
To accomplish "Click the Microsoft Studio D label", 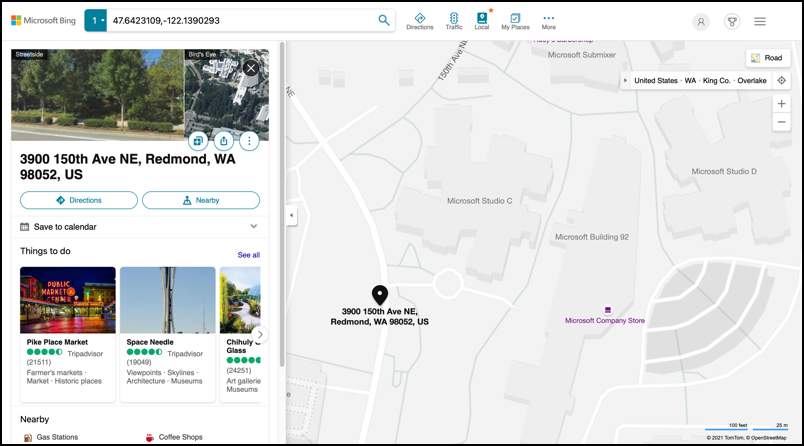I will [x=724, y=171].
